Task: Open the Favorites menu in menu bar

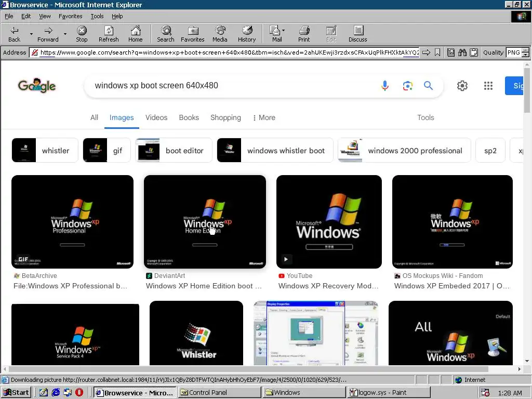Action: click(70, 16)
